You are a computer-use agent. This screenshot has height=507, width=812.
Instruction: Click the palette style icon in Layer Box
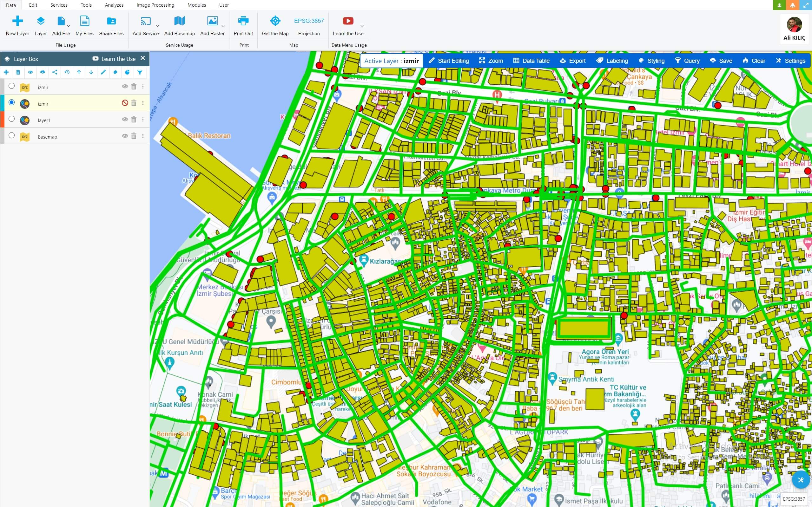pyautogui.click(x=116, y=72)
